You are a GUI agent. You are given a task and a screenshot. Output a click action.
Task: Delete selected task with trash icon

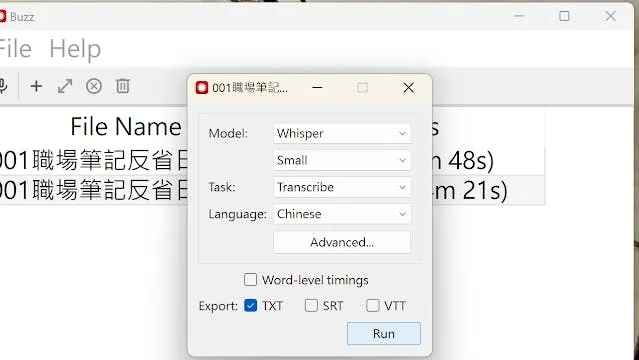[x=123, y=86]
